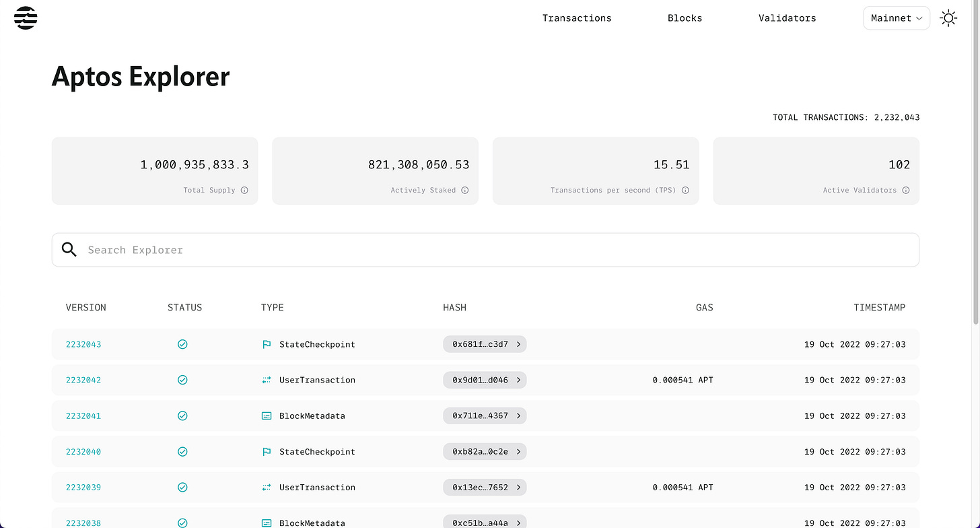Open hash 0x711e…4367 chip
Image resolution: width=980 pixels, height=528 pixels.
pos(485,416)
